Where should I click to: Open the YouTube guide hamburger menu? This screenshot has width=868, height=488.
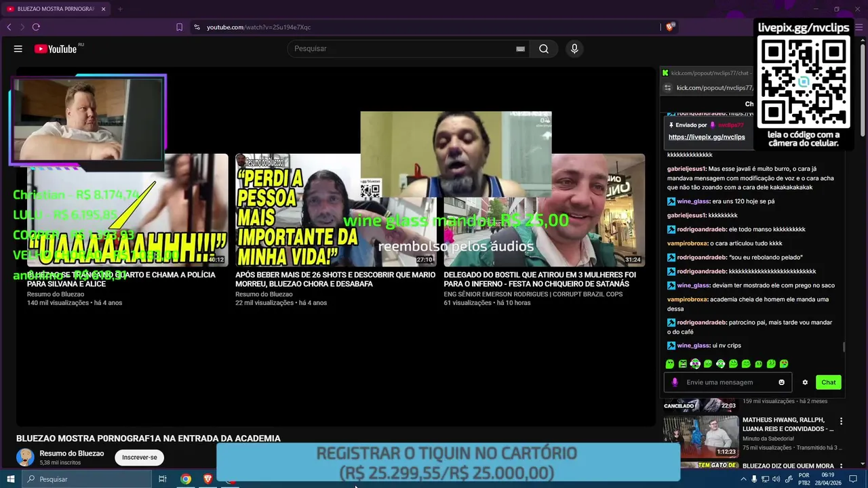[x=18, y=49]
